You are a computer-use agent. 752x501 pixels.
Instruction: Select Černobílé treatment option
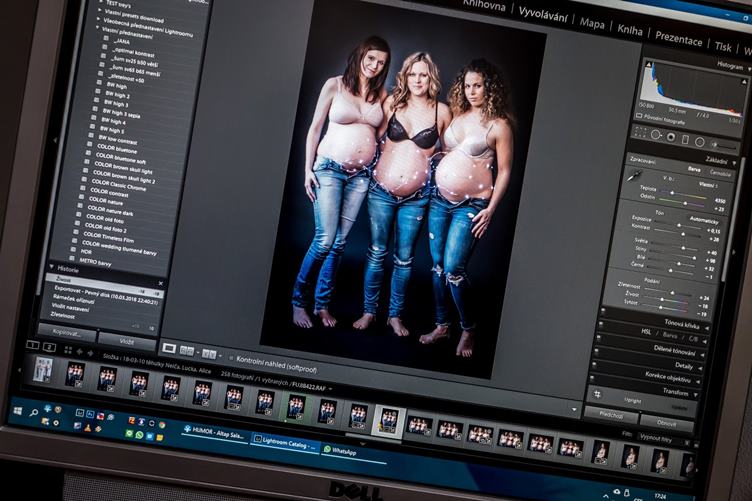click(719, 174)
